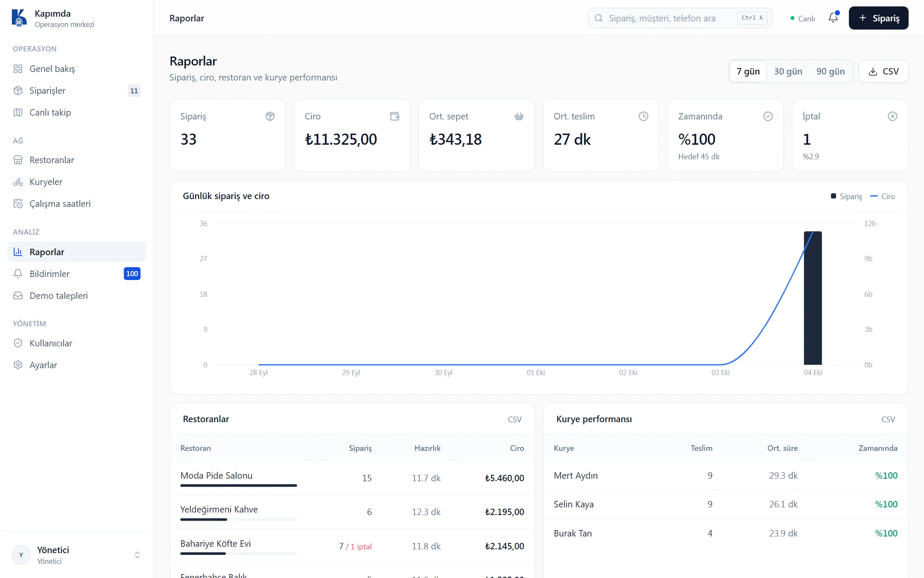The image size is (924, 578).
Task: Switch the period to 30 gün
Action: click(x=788, y=72)
